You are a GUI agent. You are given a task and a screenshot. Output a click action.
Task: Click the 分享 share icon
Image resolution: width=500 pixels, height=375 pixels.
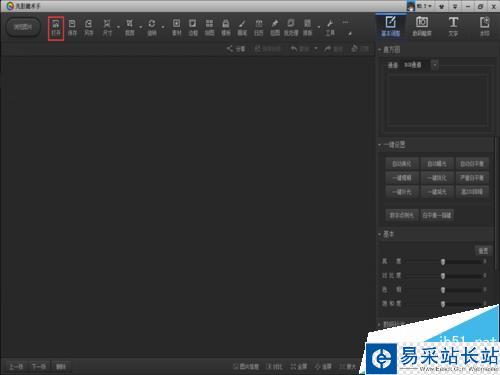[236, 49]
